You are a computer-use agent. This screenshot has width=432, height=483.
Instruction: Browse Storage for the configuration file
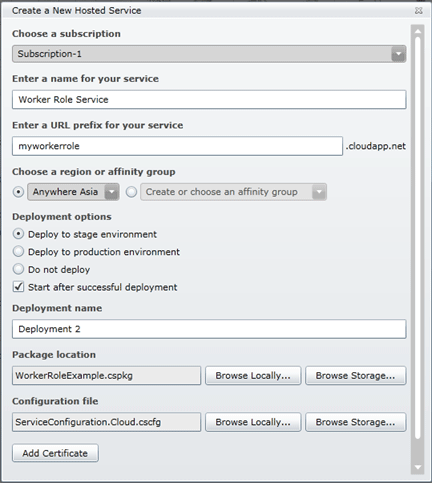click(x=356, y=422)
